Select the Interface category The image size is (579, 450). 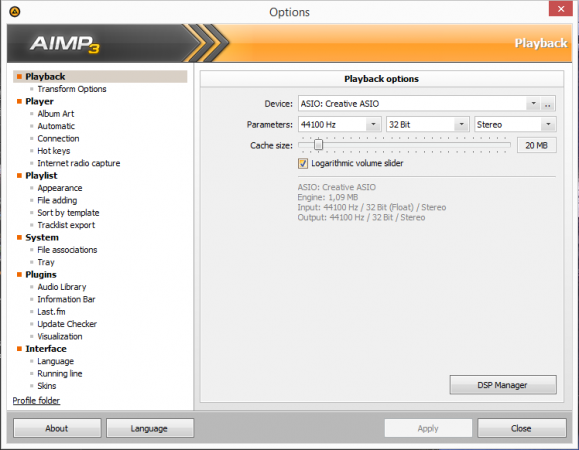[46, 349]
